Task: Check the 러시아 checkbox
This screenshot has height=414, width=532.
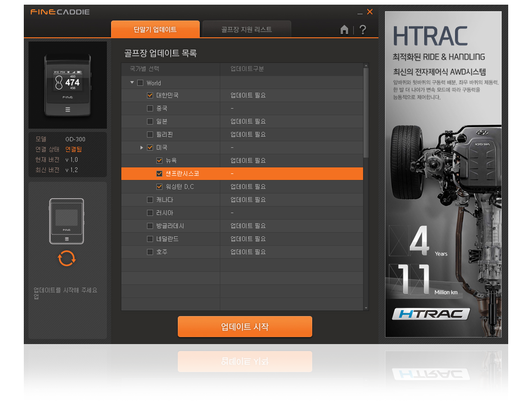Action: [150, 213]
